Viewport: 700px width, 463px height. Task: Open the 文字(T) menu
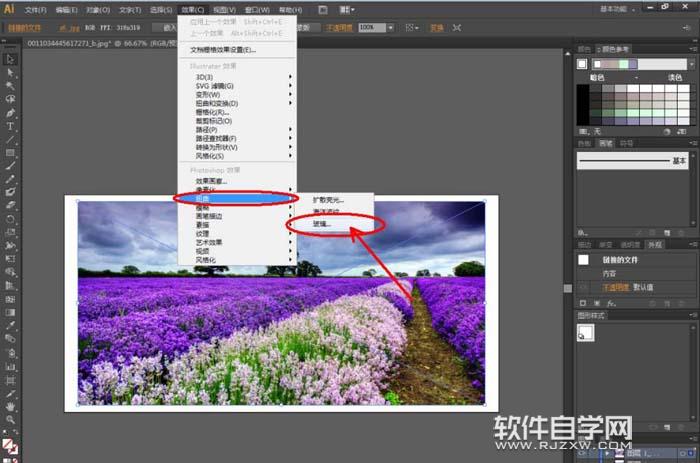coord(130,9)
